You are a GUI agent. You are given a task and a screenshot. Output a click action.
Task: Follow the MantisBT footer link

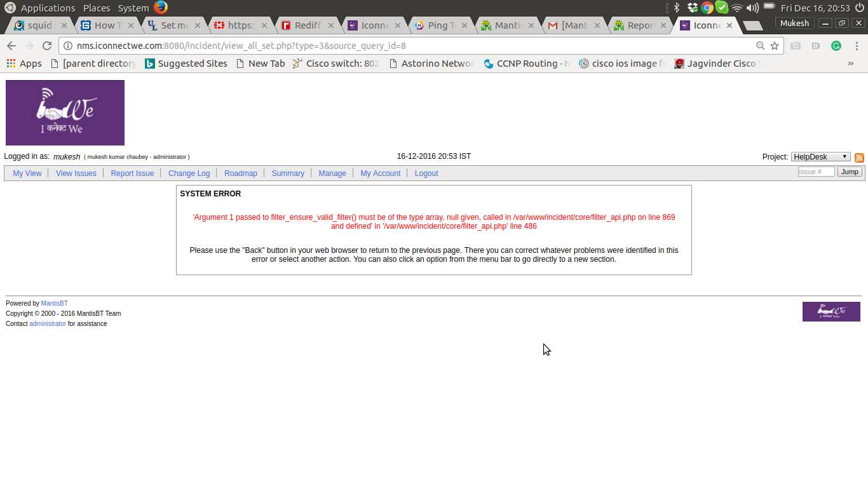[x=55, y=304]
